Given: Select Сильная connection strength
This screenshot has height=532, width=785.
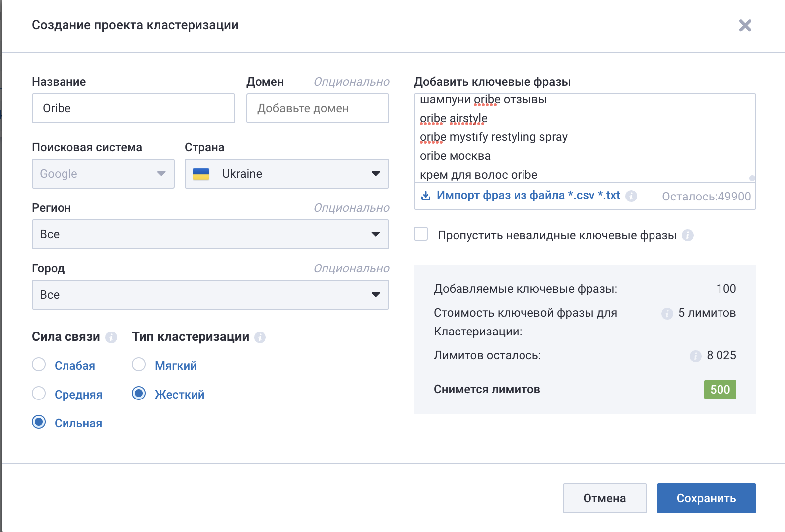Looking at the screenshot, I should (39, 422).
